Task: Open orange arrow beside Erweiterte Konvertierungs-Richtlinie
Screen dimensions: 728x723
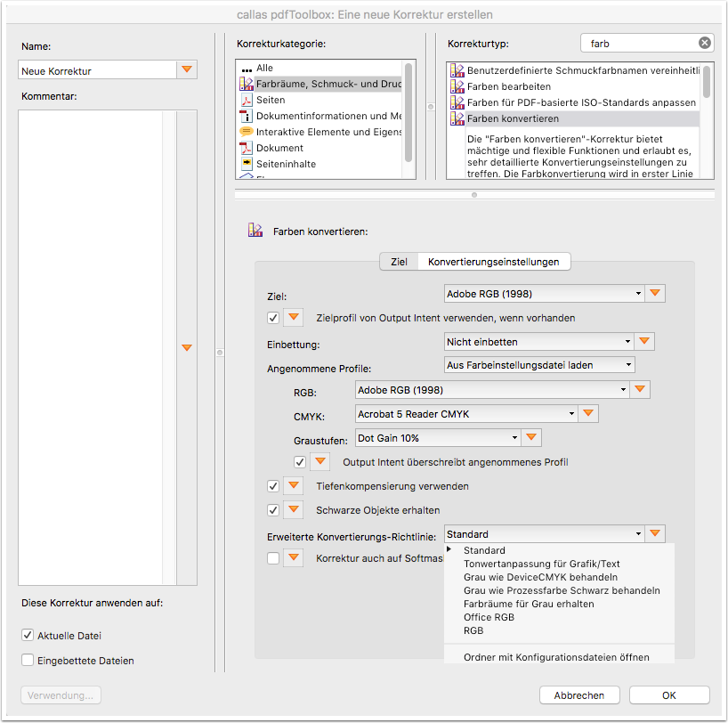Action: (655, 533)
